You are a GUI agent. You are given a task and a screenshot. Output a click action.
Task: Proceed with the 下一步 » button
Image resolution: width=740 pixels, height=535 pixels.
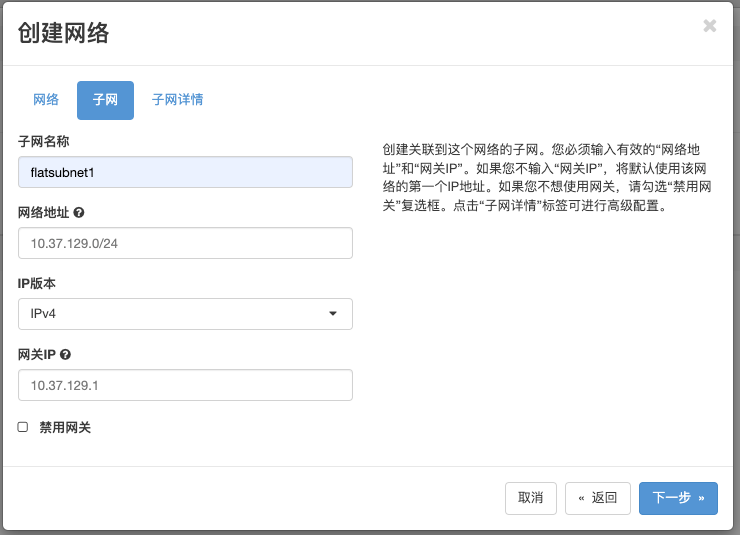tap(678, 497)
